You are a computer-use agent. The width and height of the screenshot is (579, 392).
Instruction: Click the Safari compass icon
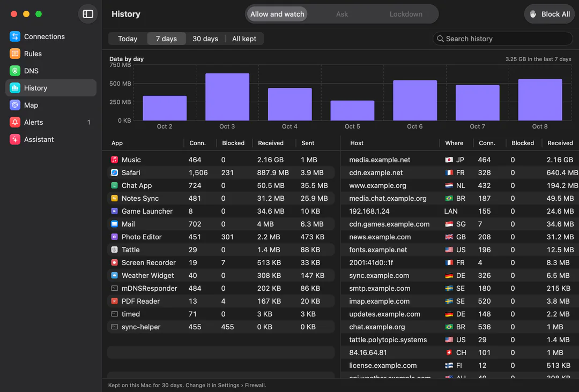point(115,172)
